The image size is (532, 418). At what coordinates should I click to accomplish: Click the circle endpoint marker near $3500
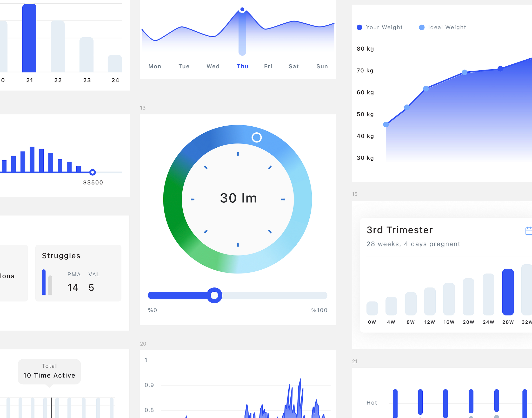(x=93, y=172)
